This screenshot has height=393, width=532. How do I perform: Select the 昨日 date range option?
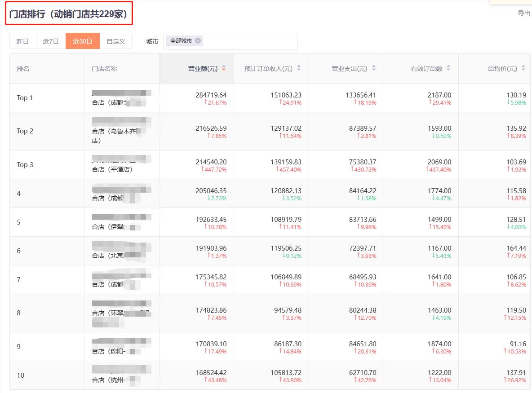click(x=23, y=41)
